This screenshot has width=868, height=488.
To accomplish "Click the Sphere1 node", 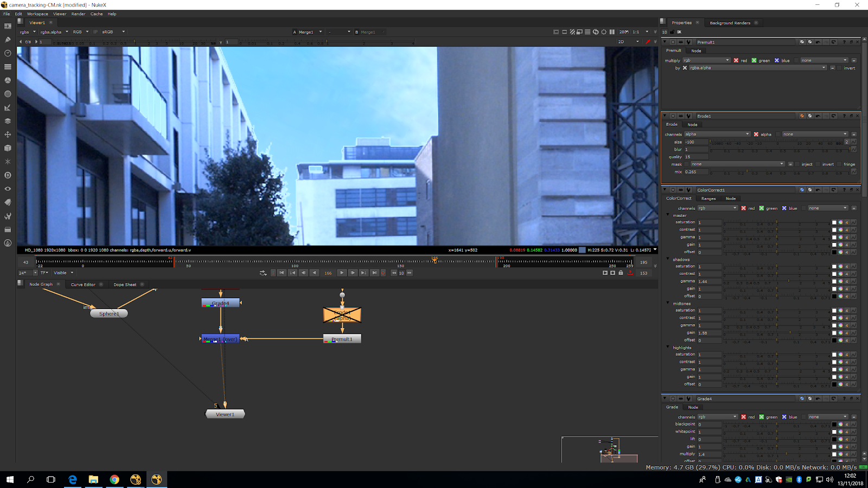I will [108, 313].
